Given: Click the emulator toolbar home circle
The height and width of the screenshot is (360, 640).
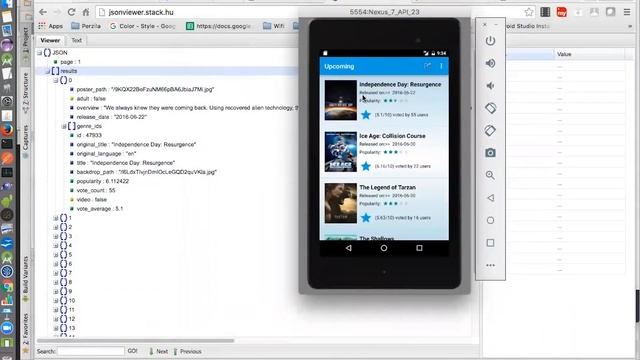Looking at the screenshot, I should click(x=490, y=220).
